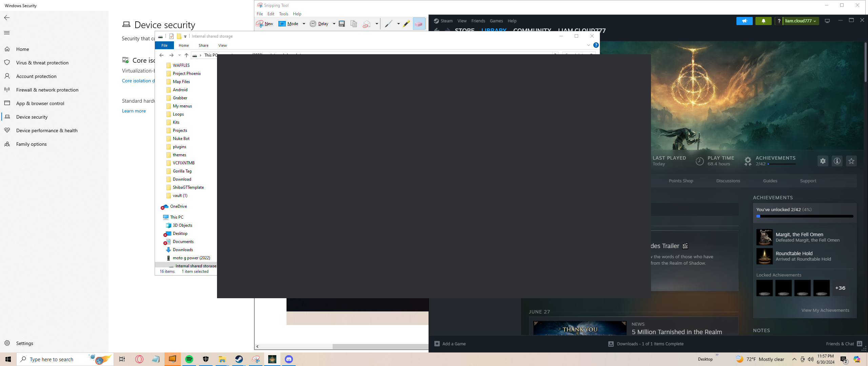Open the game's gear manage menu in Steam
Viewport: 868px width, 366px height.
[x=823, y=161]
